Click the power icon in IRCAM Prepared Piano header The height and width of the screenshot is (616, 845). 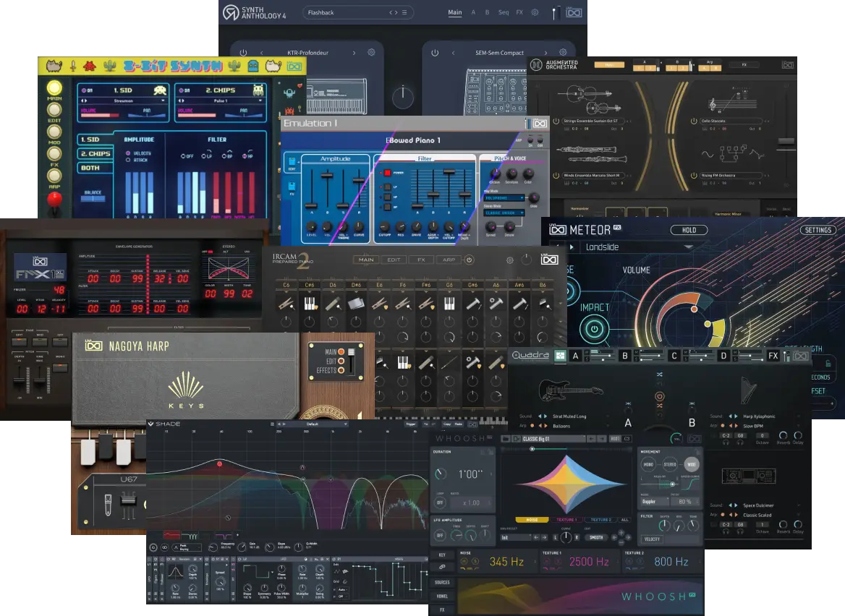(x=470, y=260)
